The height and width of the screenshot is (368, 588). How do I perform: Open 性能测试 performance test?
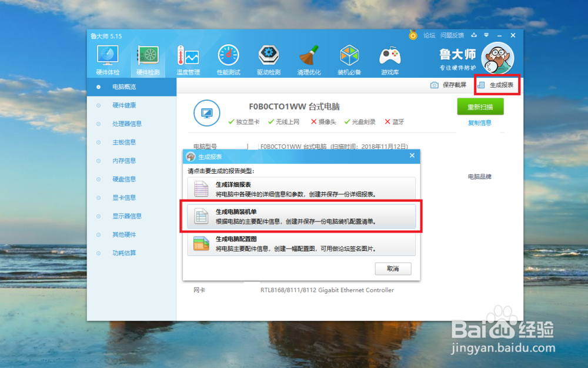(228, 60)
